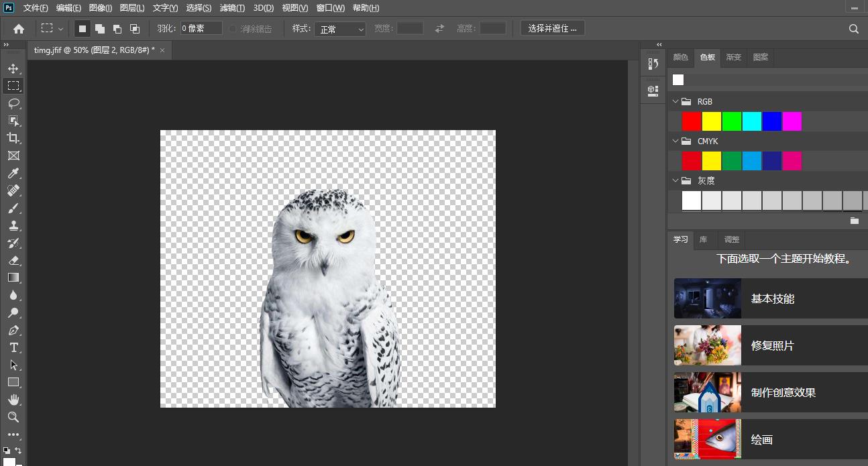Open the 制作创意效果 tutorial
The image size is (868, 466).
tap(771, 393)
